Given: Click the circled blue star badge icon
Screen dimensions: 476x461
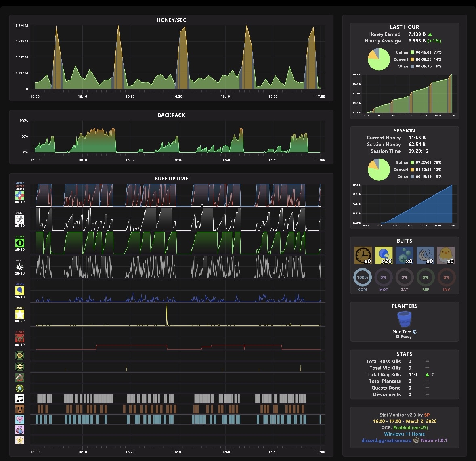Looking at the screenshot, I should point(20,388).
